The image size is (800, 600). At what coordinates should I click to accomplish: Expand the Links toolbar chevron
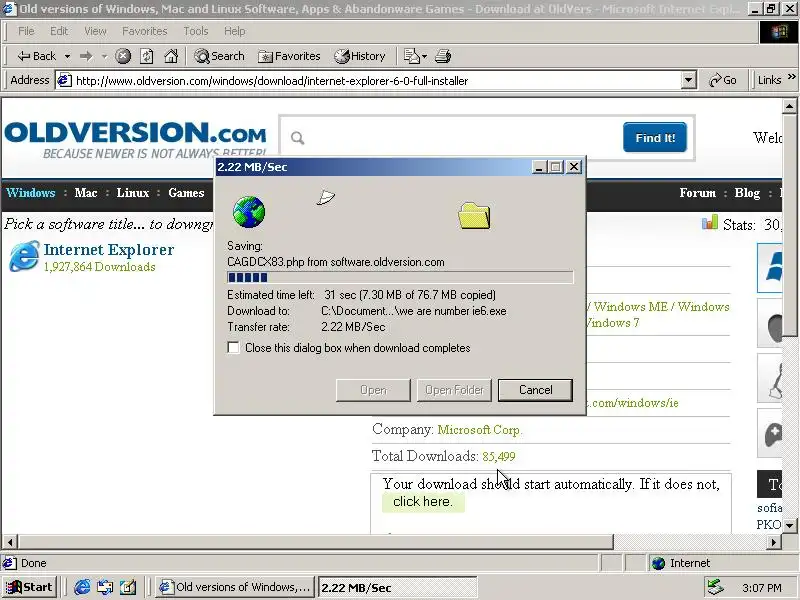791,77
